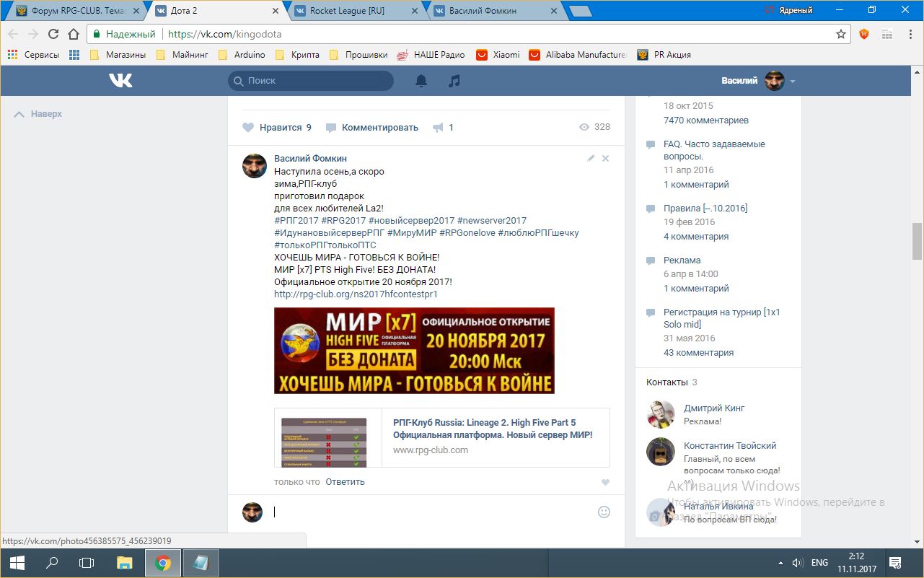Open the Василий profile dropdown menu

pyautogui.click(x=759, y=81)
